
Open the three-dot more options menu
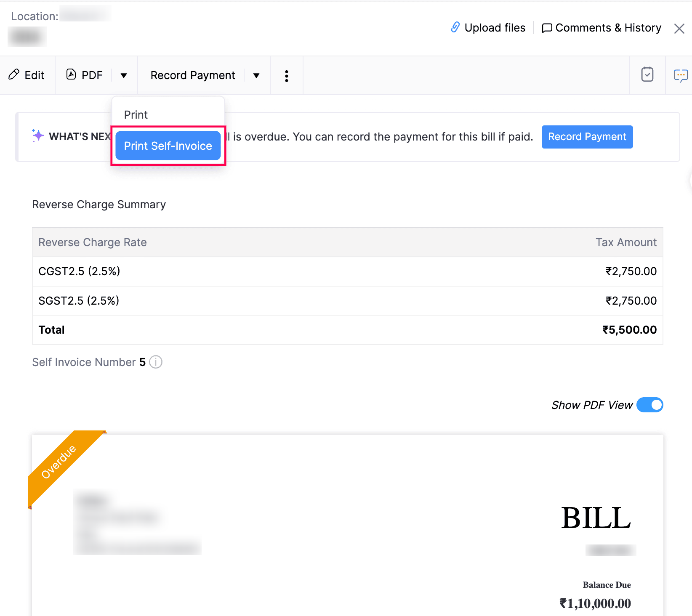point(286,75)
